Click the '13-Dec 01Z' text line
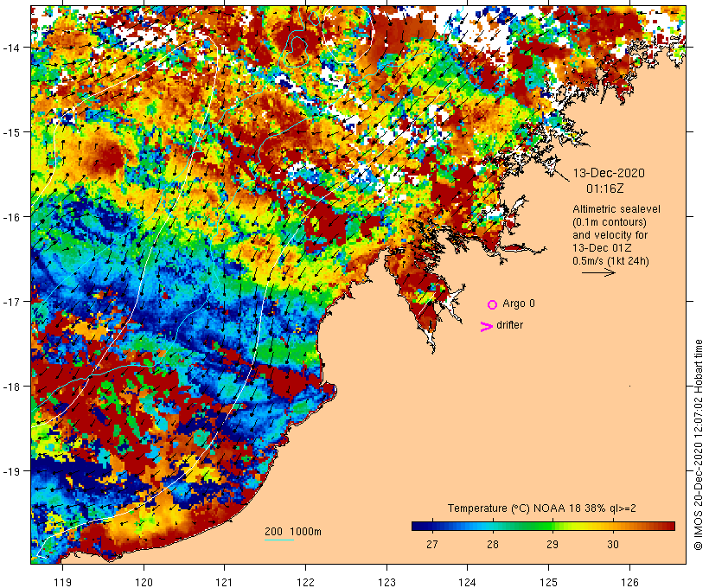The image size is (709, 588). [x=602, y=248]
